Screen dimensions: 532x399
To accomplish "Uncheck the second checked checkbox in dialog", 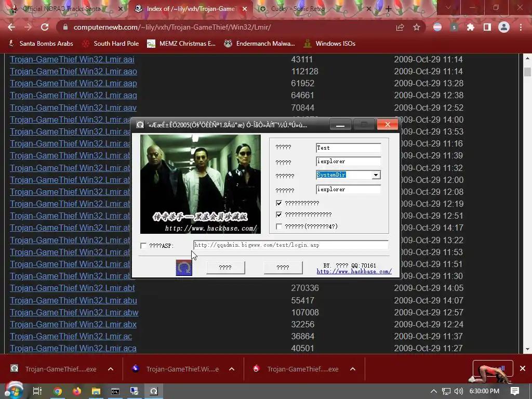I will (279, 215).
